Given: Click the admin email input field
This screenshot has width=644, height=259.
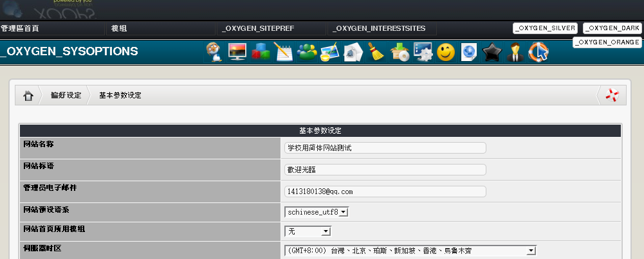Looking at the screenshot, I should pyautogui.click(x=385, y=192).
